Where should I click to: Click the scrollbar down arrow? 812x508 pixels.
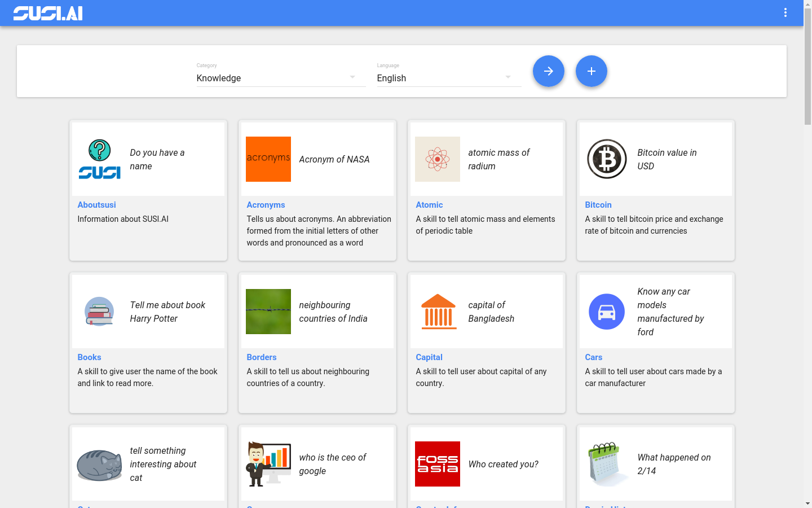point(807,503)
